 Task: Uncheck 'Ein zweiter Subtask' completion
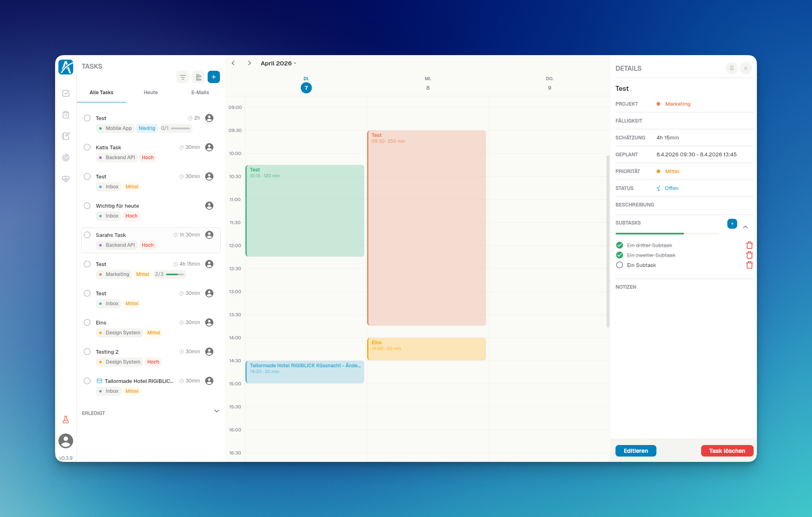(620, 255)
